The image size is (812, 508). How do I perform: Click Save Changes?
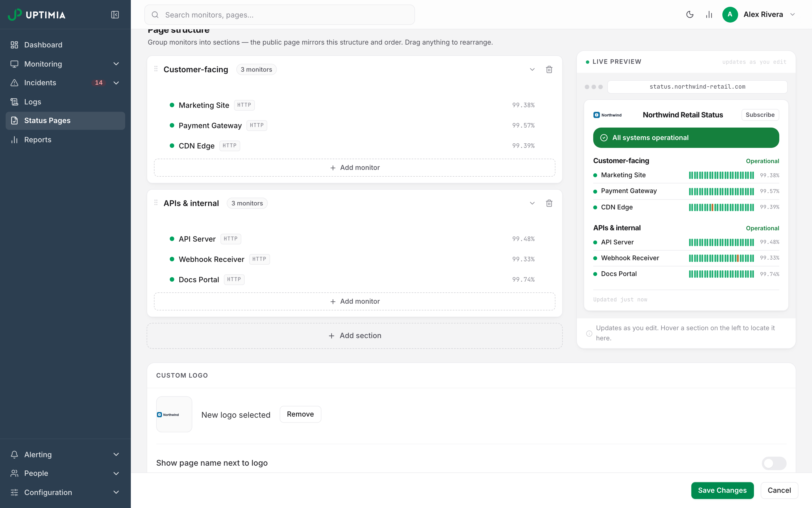(722, 491)
